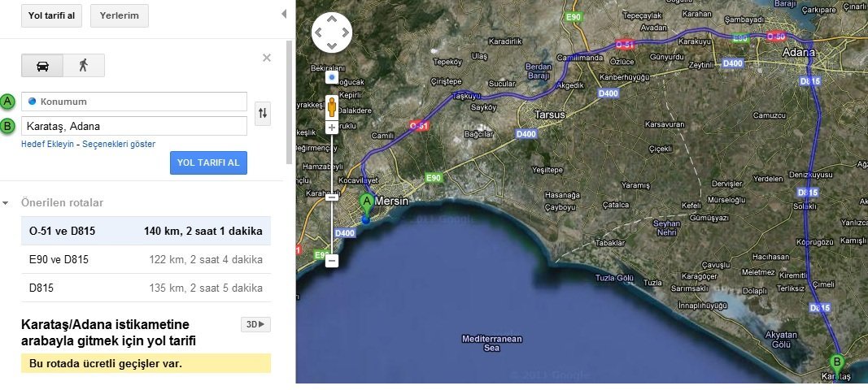Viewport: 868px width, 390px height.
Task: Click the 3D play button
Action: point(255,324)
